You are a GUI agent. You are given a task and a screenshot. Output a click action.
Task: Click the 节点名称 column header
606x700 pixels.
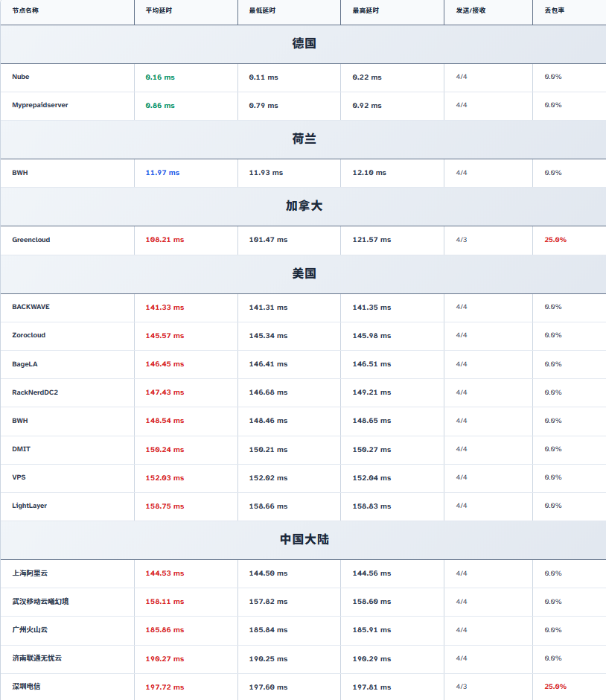click(x=25, y=10)
